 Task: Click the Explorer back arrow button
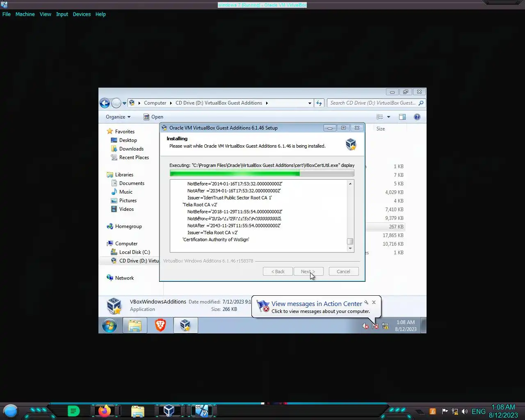105,103
